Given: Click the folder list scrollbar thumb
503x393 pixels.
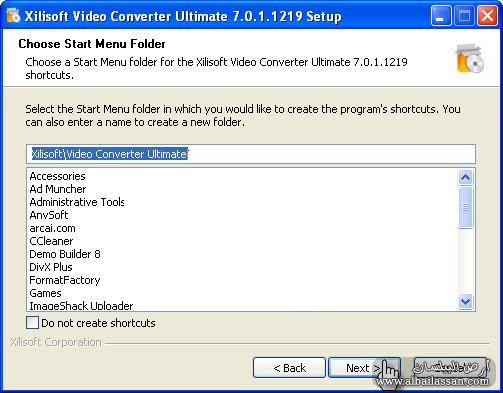Looking at the screenshot, I should tap(465, 207).
